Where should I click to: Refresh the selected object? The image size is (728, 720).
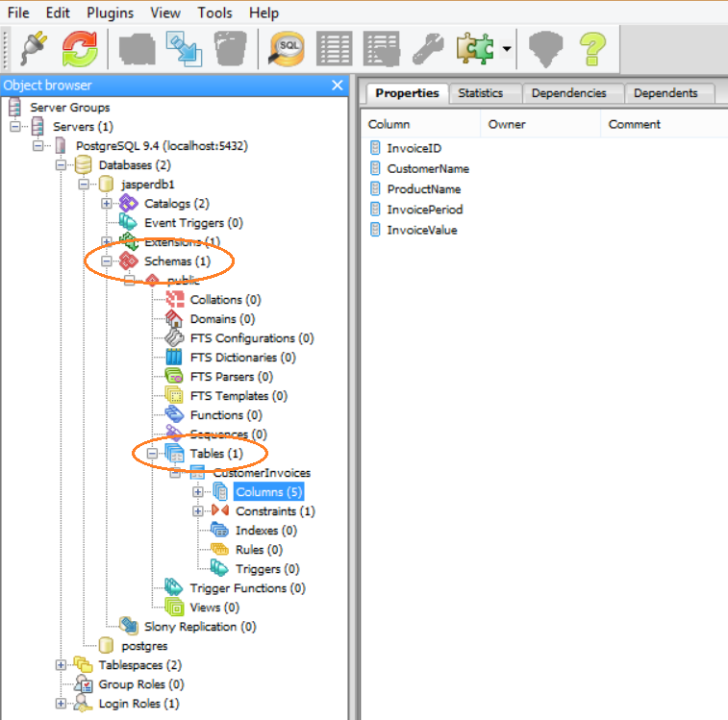tap(80, 48)
